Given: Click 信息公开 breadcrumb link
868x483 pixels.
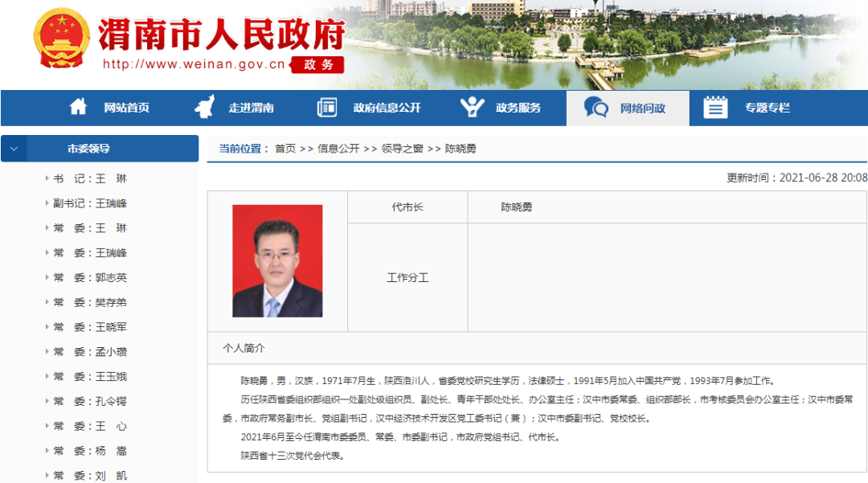Looking at the screenshot, I should click(x=338, y=149).
